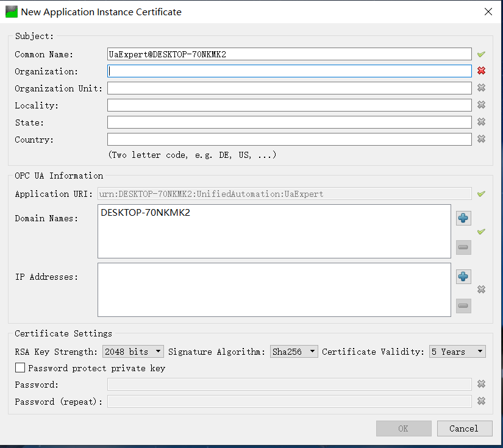
Task: Click the gray status icon beside Password (repeat)
Action: pyautogui.click(x=481, y=400)
